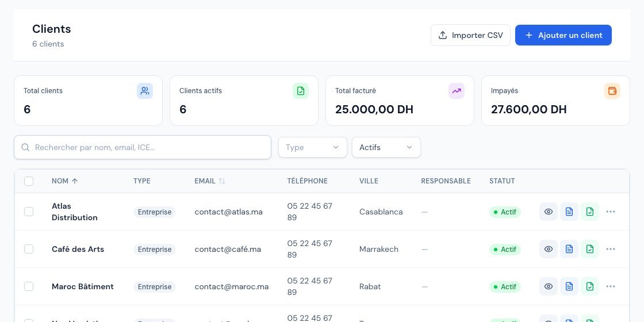The width and height of the screenshot is (644, 322).
Task: Click the 27.600,00 DH impayés value
Action: coord(528,109)
